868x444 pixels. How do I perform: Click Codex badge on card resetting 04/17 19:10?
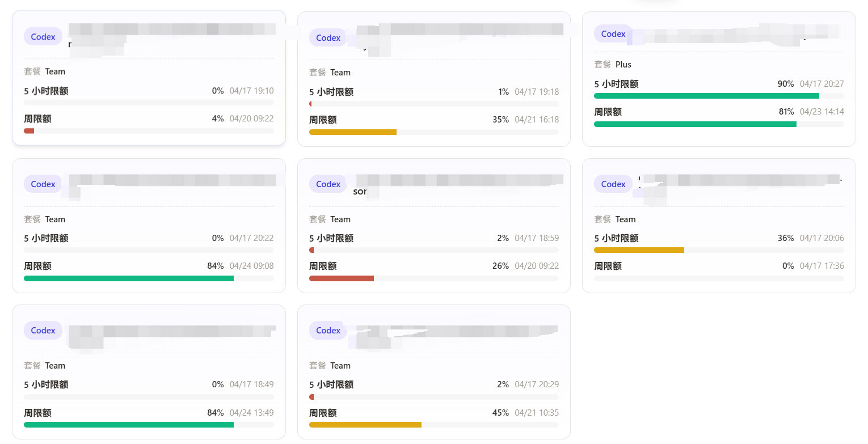[x=43, y=37]
